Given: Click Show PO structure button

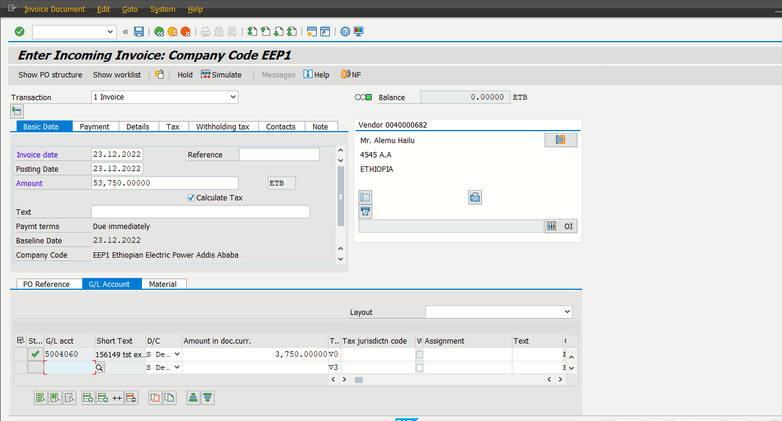Looking at the screenshot, I should [50, 75].
